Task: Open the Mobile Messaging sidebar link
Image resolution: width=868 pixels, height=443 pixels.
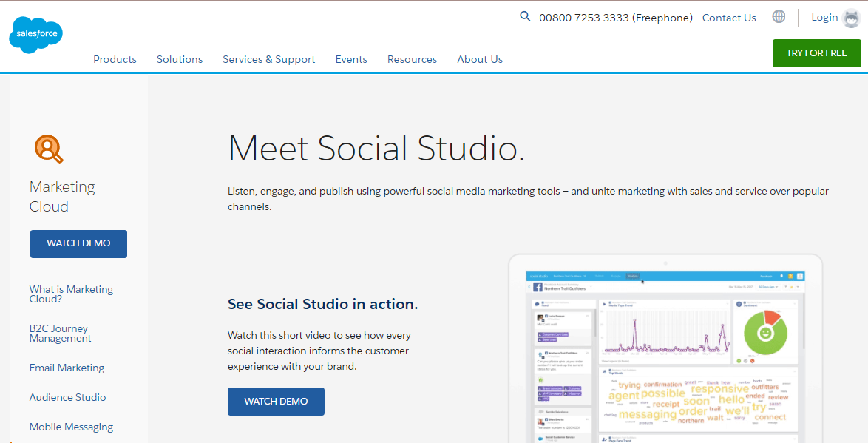Action: 71,427
